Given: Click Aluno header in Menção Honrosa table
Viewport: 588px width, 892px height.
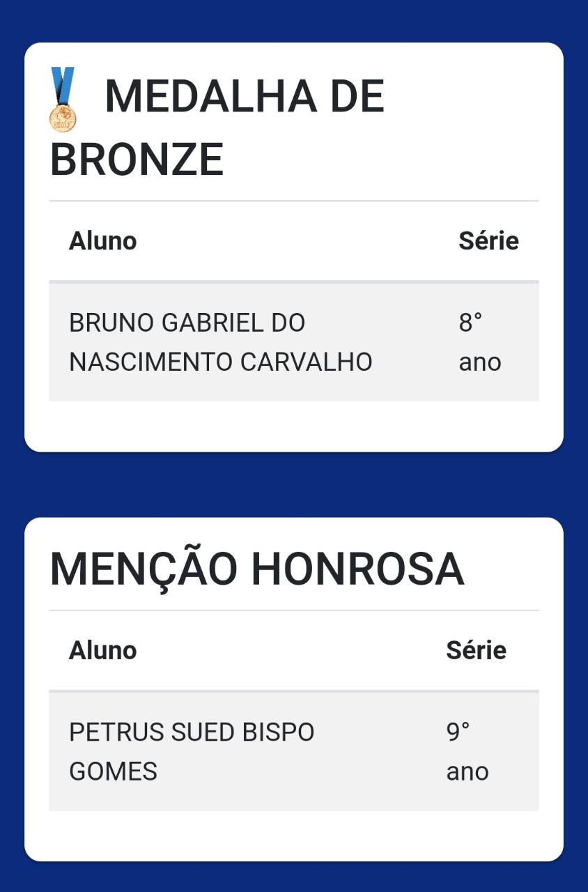Looking at the screenshot, I should tap(102, 651).
